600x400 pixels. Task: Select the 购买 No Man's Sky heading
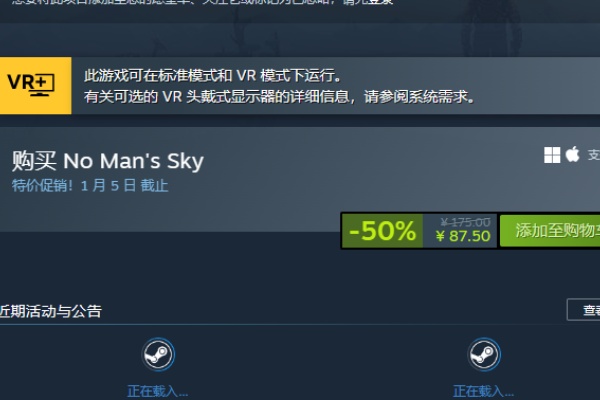click(108, 161)
